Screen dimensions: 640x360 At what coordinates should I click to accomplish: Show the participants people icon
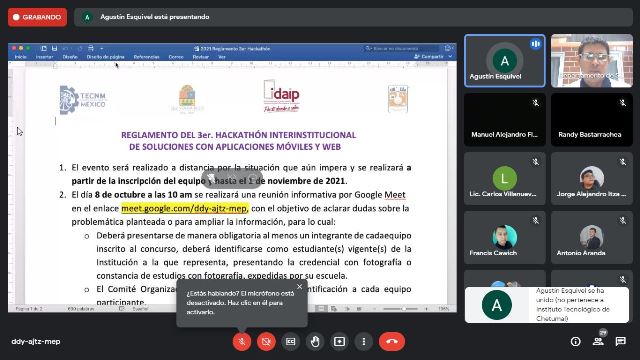pos(598,341)
